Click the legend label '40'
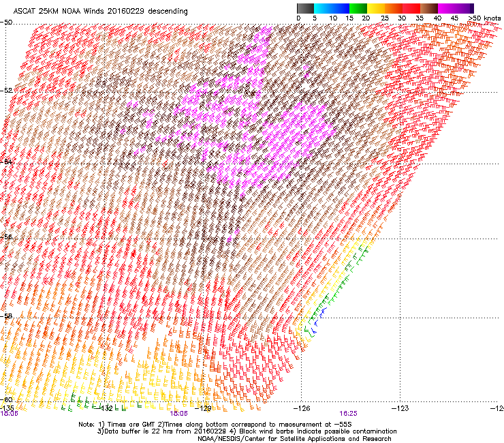Screen dimensions: 504x443 click(x=437, y=18)
